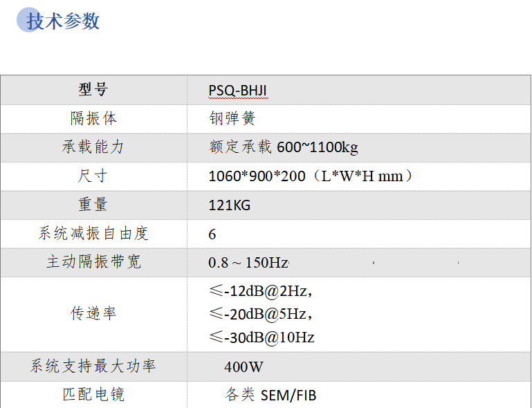Screen dimensions: 532x408
Task: Click the 0.8 ~ 150Hz bandwidth value
Action: click(x=248, y=263)
